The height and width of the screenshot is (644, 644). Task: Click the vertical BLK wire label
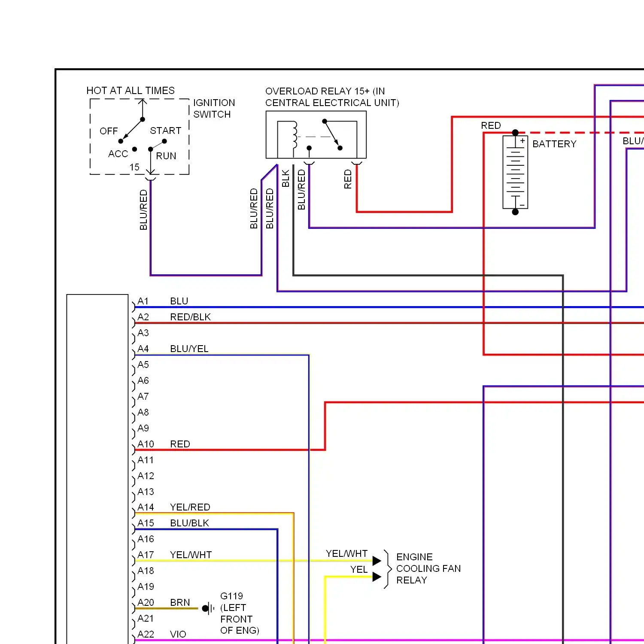[x=286, y=179]
